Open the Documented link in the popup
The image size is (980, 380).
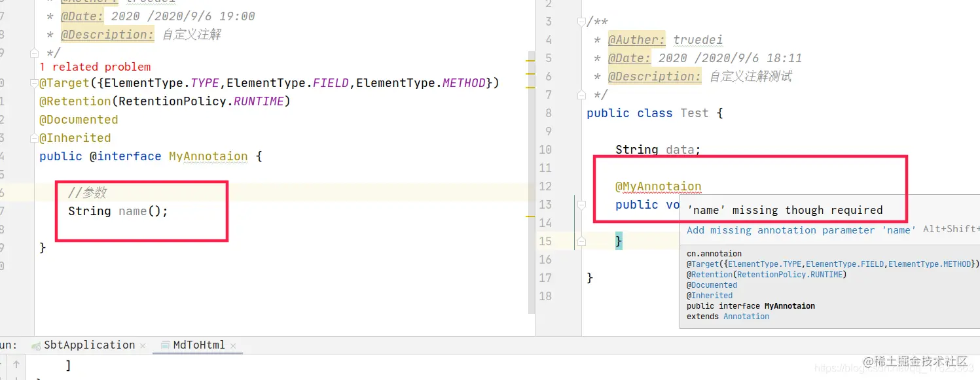tap(714, 285)
